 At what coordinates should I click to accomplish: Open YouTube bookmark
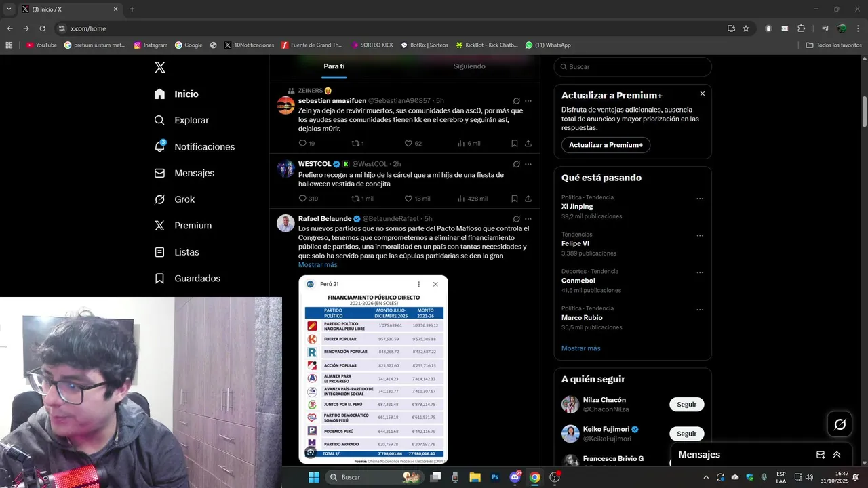tap(41, 45)
